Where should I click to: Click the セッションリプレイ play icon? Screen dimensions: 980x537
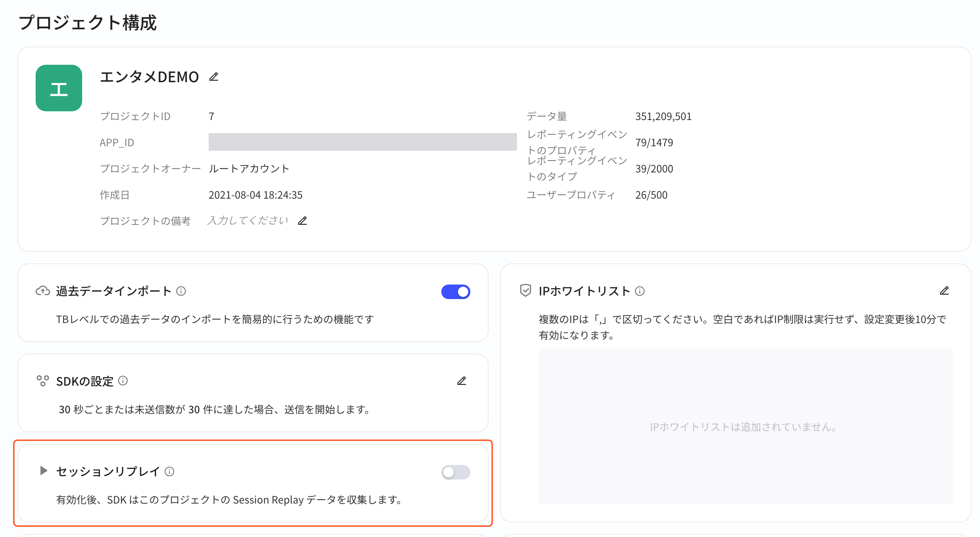[x=43, y=471]
